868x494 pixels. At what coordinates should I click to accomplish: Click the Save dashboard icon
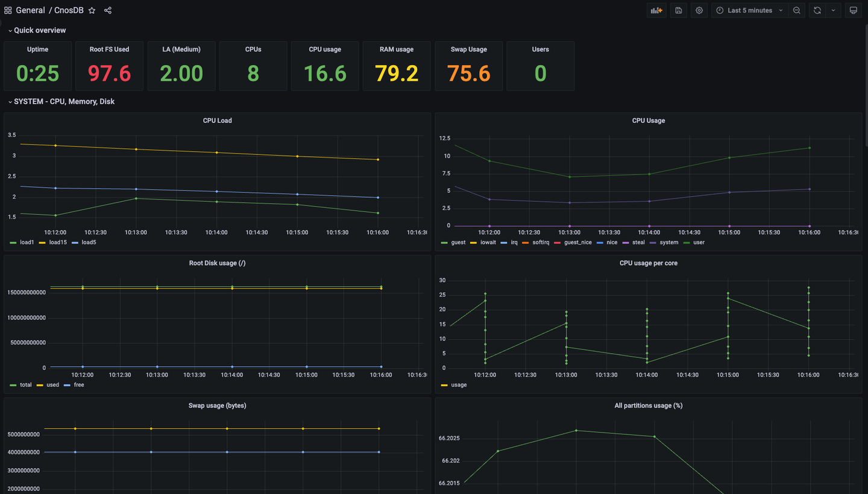[x=678, y=10]
